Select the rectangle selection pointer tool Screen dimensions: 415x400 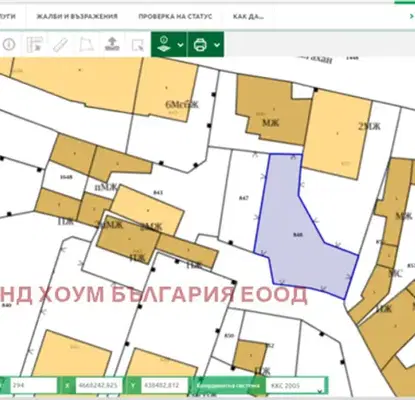[x=137, y=45]
